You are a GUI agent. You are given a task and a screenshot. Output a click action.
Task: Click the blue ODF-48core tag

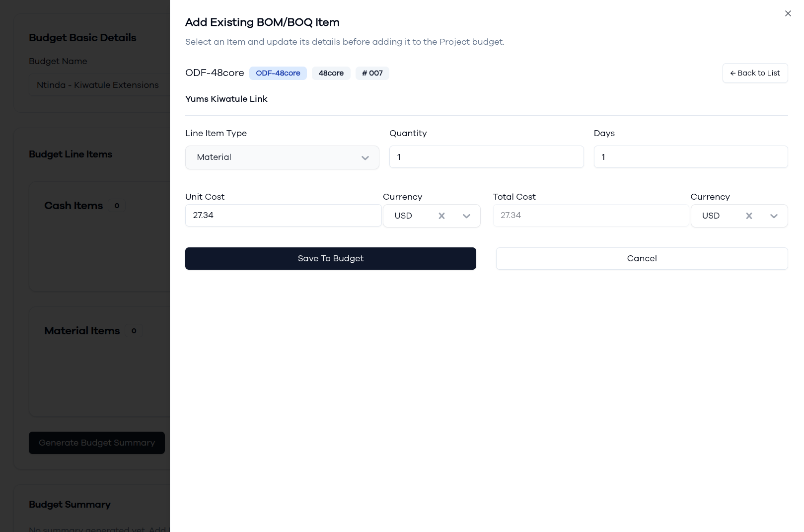tap(278, 73)
